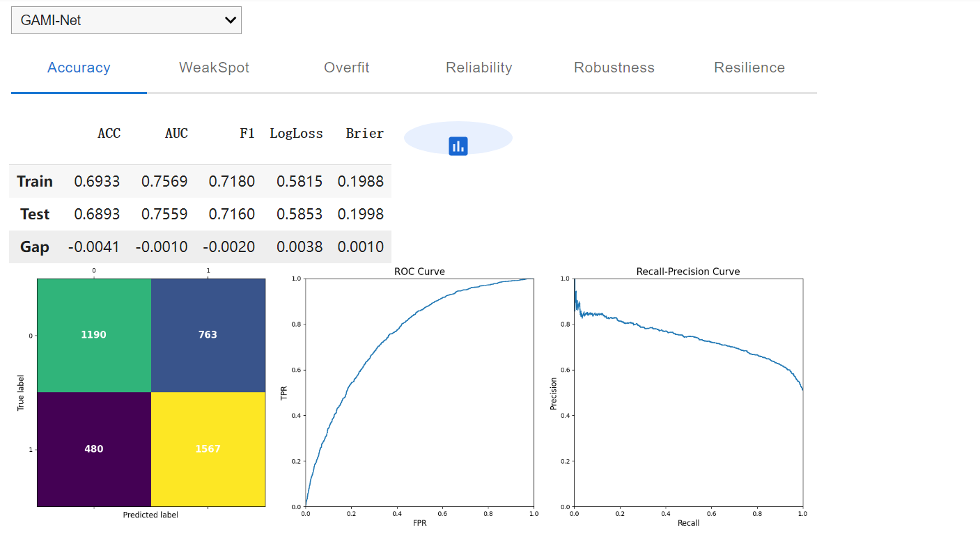Viewport: 980px width, 539px height.
Task: Click the blue matrix cell showing 763
Action: coord(208,335)
